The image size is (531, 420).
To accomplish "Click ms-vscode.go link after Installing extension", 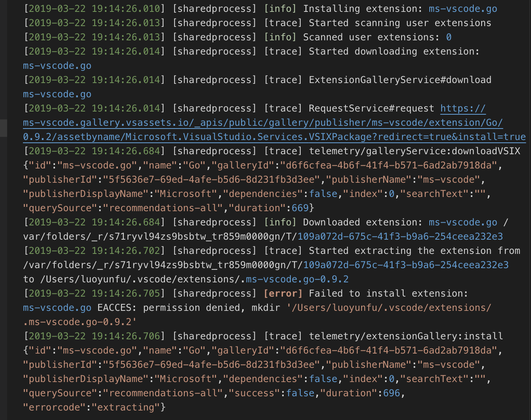I will tap(463, 8).
